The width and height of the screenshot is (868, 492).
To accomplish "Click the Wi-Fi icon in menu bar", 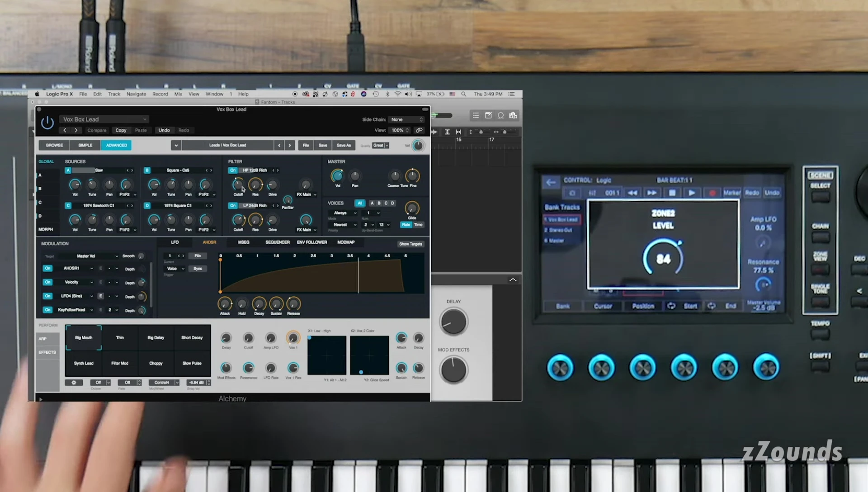I will click(398, 94).
